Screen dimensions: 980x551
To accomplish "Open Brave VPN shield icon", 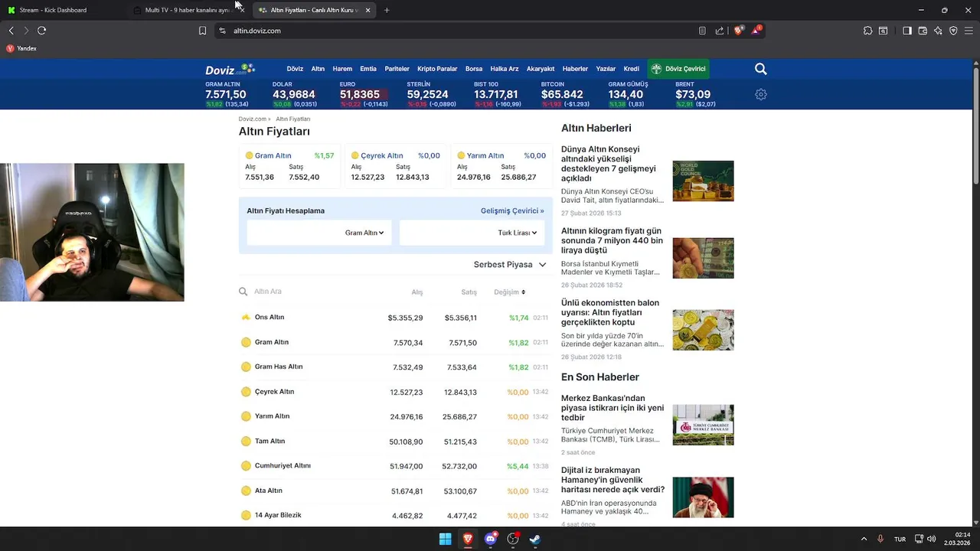I will pos(953,31).
